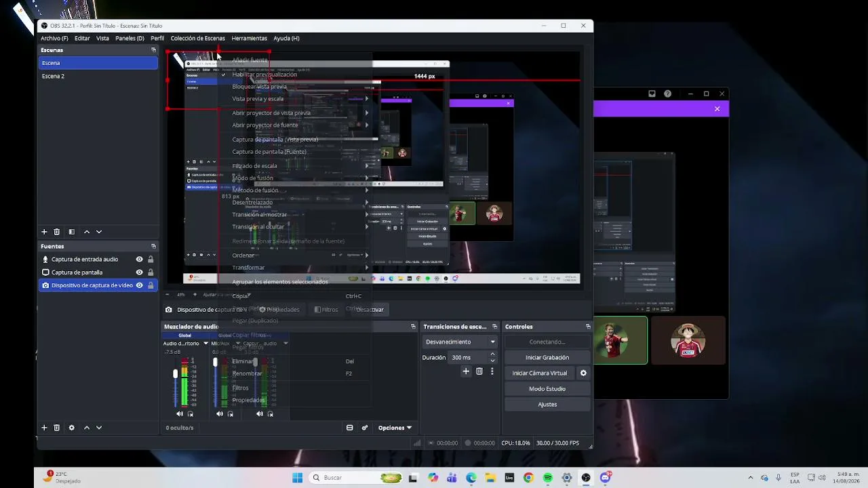Viewport: 868px width, 488px height.
Task: Toggle monitoring for Audio del escritorio
Action: (191, 414)
